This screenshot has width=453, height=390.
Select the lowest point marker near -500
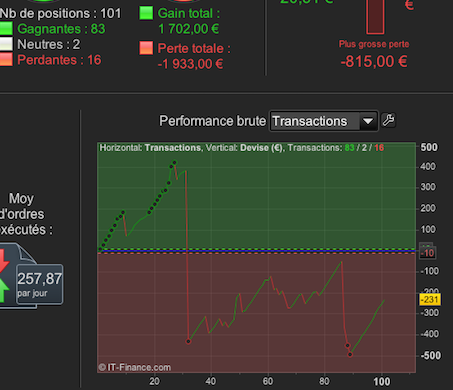(x=350, y=354)
